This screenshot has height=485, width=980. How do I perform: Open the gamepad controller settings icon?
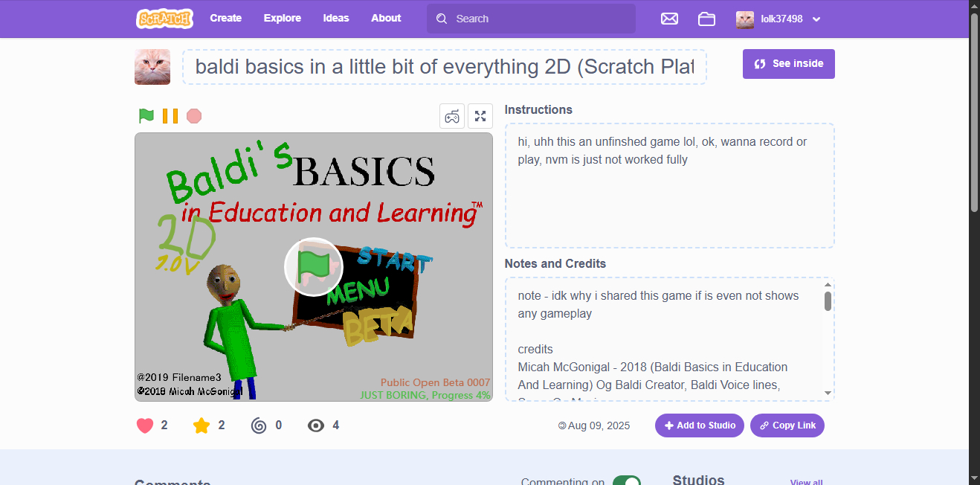click(x=452, y=116)
